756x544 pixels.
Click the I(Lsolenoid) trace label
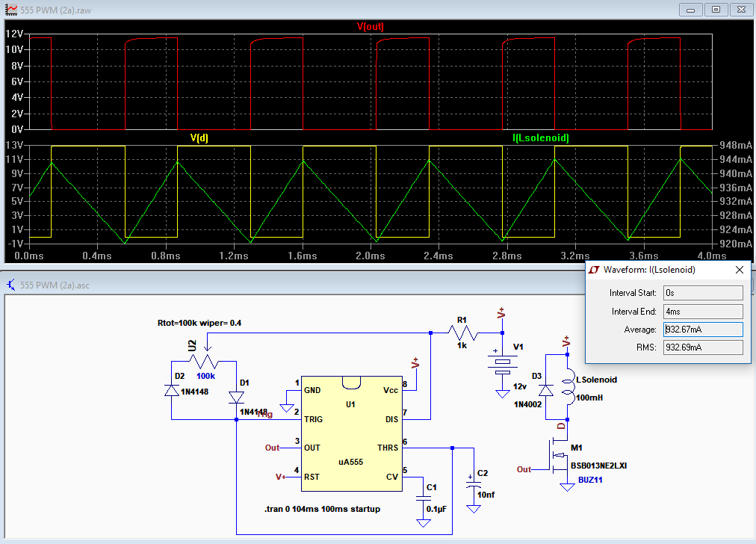coord(541,138)
